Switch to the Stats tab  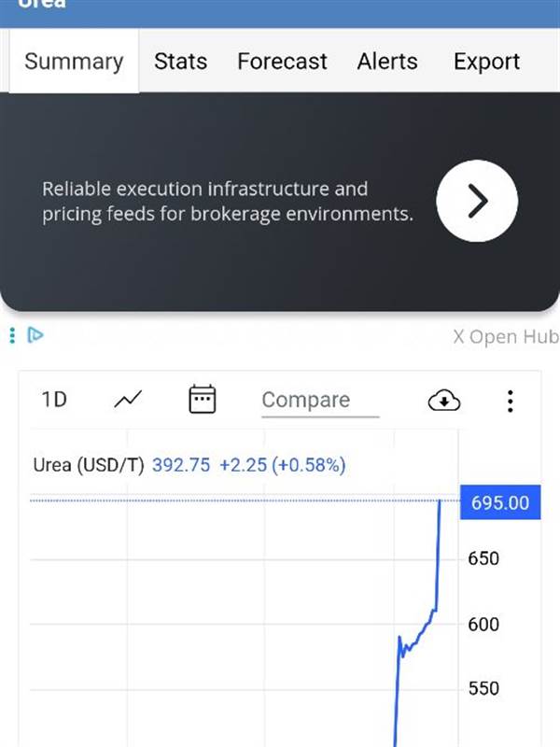click(x=180, y=62)
